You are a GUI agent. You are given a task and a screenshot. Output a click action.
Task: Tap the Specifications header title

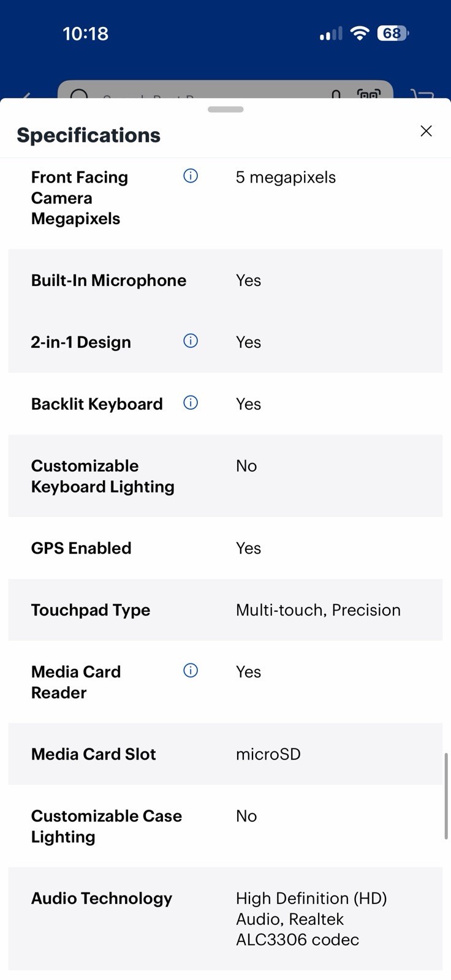(x=89, y=135)
